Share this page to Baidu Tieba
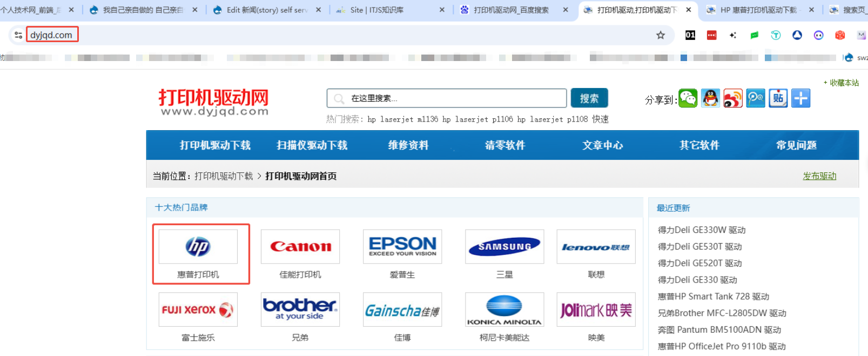This screenshot has width=868, height=356. (778, 98)
